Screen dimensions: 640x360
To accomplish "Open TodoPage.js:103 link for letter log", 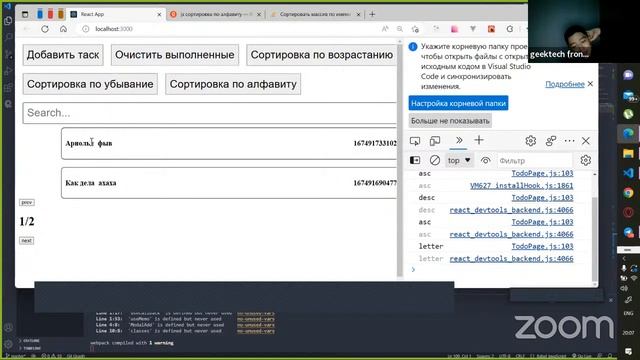I will (542, 247).
